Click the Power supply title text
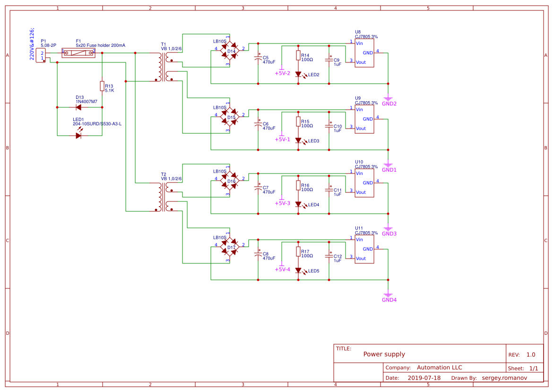Image resolution: width=554 pixels, height=392 pixels. (384, 354)
